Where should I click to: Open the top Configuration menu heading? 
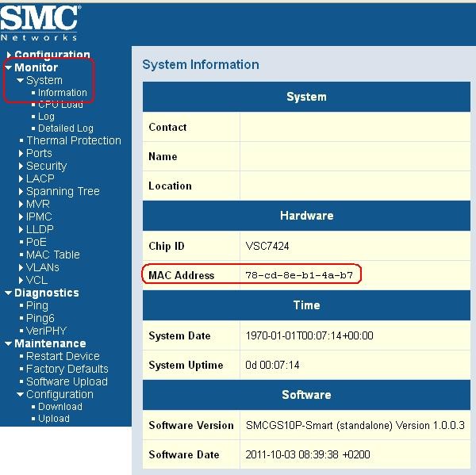pos(52,55)
